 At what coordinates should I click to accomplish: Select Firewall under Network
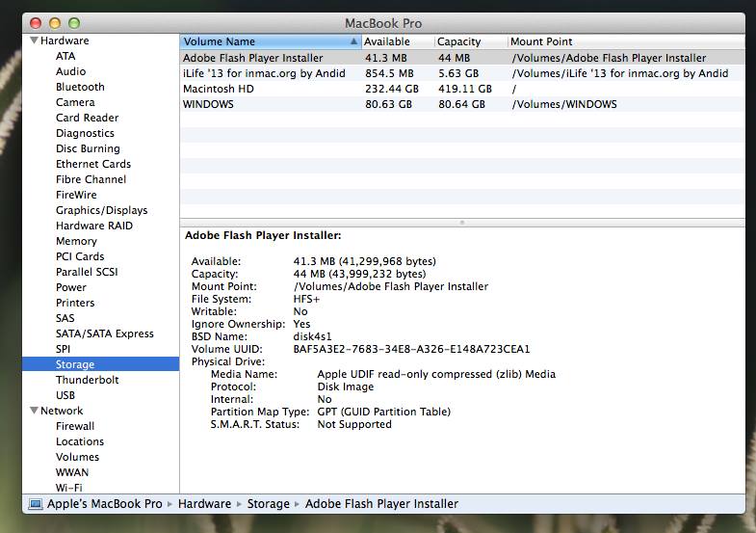click(75, 426)
